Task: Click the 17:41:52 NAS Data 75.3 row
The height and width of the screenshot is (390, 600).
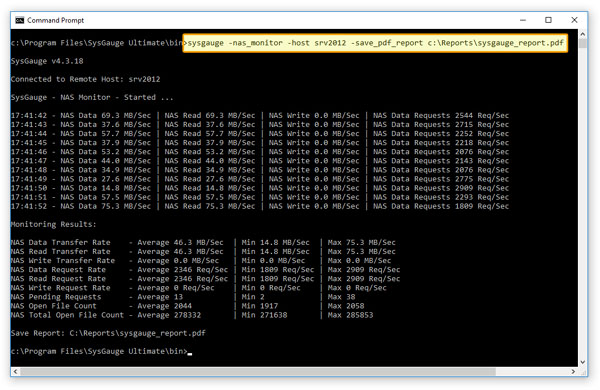Action: [260, 206]
